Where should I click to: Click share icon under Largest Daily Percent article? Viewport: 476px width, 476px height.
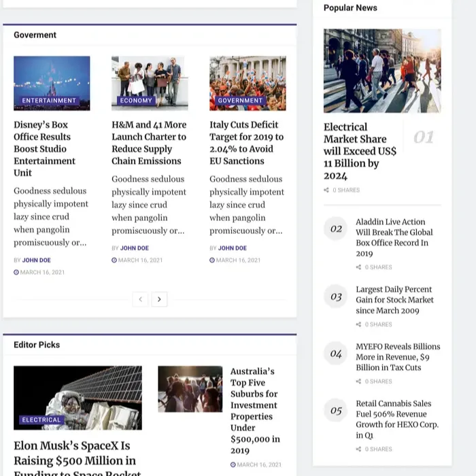click(x=359, y=324)
